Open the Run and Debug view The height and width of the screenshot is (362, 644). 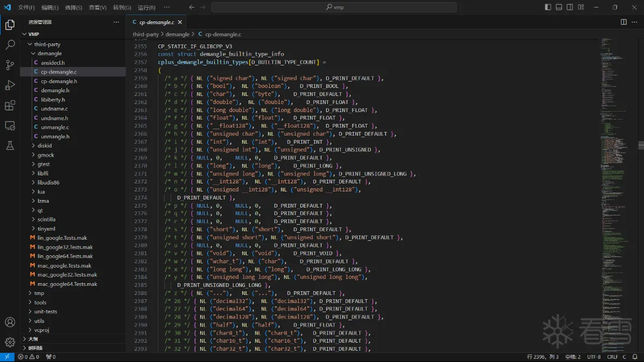pyautogui.click(x=10, y=85)
